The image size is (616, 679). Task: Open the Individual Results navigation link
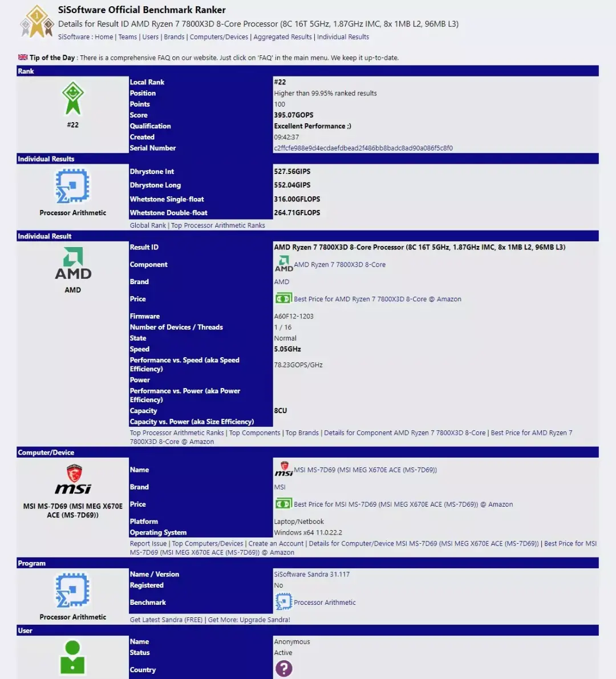[x=343, y=37]
